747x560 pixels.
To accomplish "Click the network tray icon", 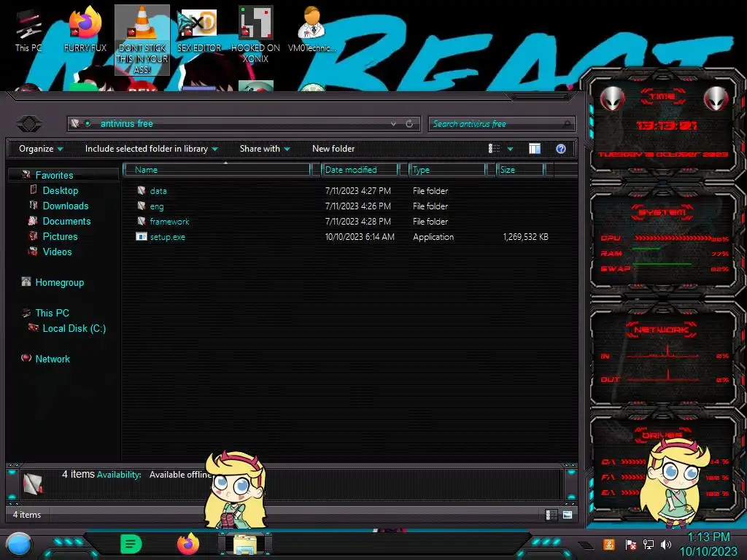I will 649,544.
